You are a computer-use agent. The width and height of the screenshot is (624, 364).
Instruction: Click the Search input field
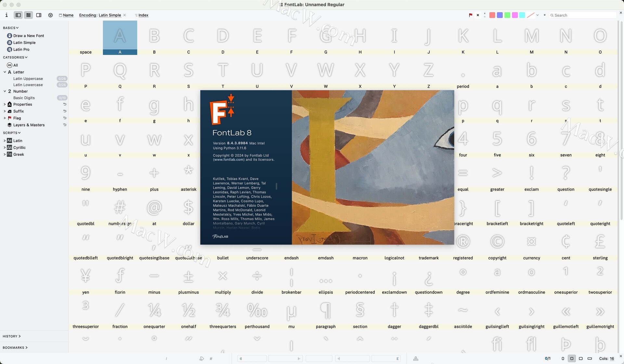pos(583,15)
